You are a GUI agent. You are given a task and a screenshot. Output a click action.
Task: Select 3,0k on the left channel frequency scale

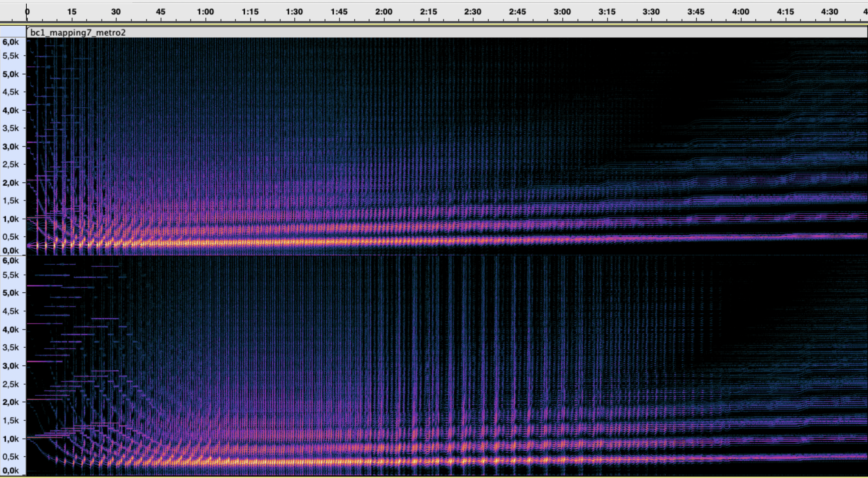tap(11, 146)
